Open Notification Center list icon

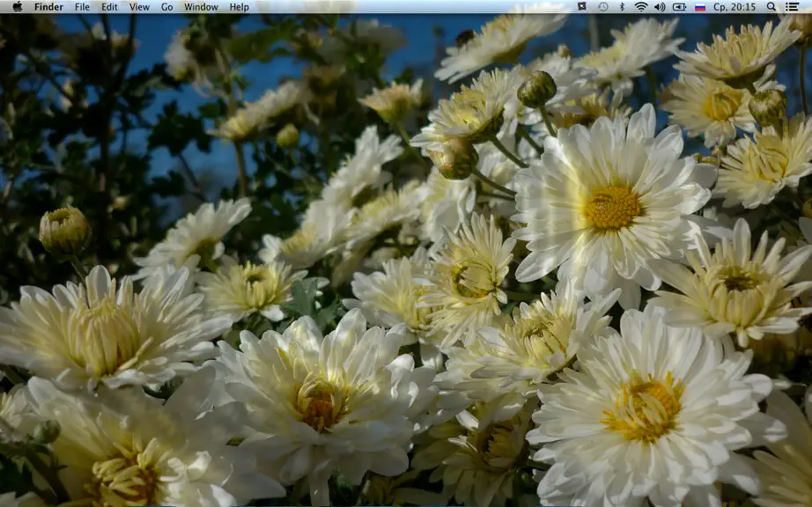pos(792,7)
